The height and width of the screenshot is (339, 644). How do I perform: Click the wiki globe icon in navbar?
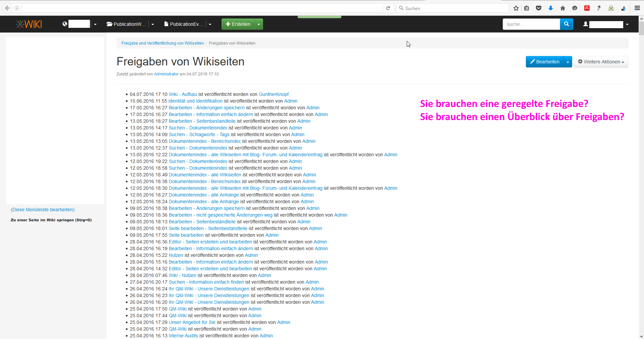point(65,24)
